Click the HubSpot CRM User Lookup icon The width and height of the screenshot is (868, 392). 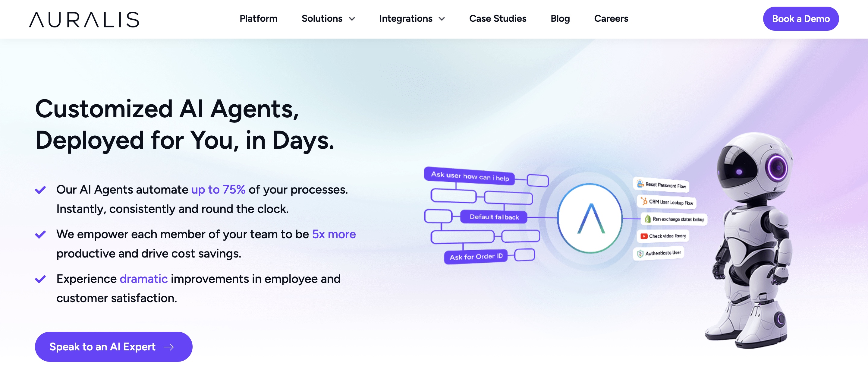644,201
